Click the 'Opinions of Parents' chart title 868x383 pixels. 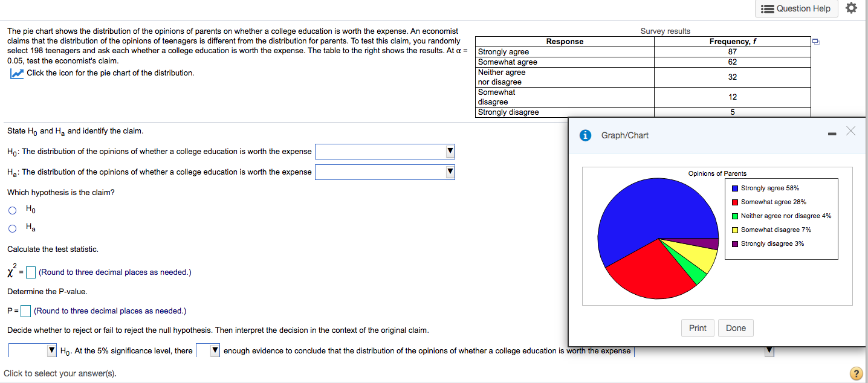[x=717, y=174]
